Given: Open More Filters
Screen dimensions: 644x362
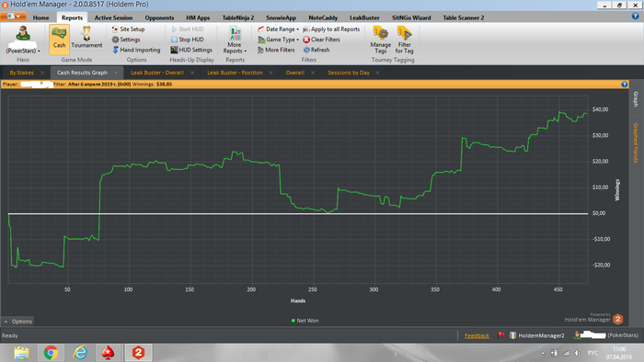Looking at the screenshot, I should click(276, 50).
